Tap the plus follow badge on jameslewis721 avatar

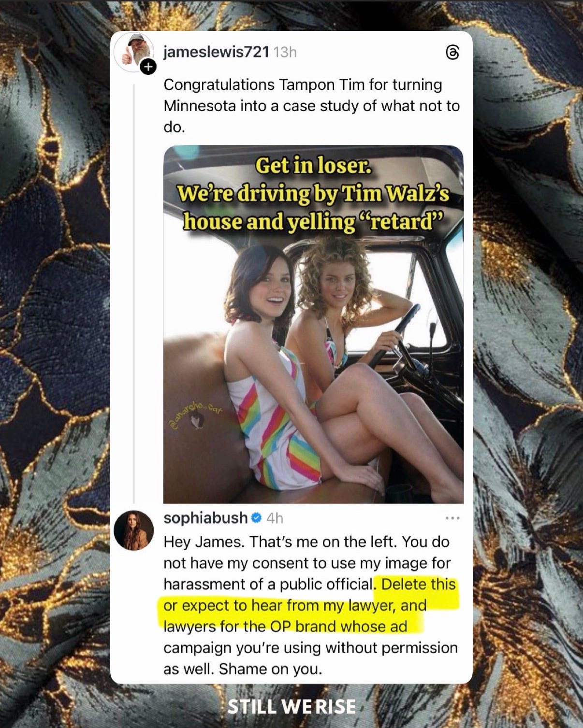(x=148, y=67)
